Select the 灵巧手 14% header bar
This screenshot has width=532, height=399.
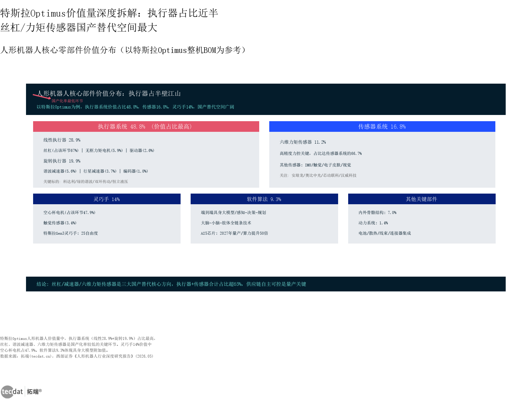click(x=107, y=199)
